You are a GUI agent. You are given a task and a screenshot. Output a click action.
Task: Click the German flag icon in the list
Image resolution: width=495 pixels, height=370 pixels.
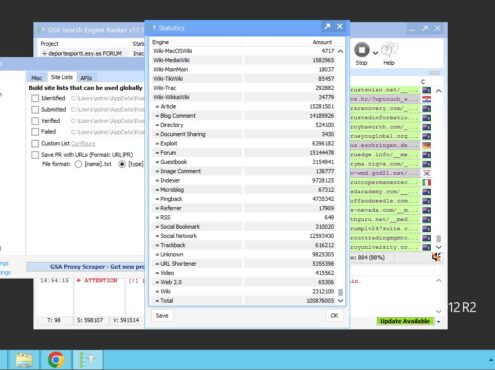[426, 145]
